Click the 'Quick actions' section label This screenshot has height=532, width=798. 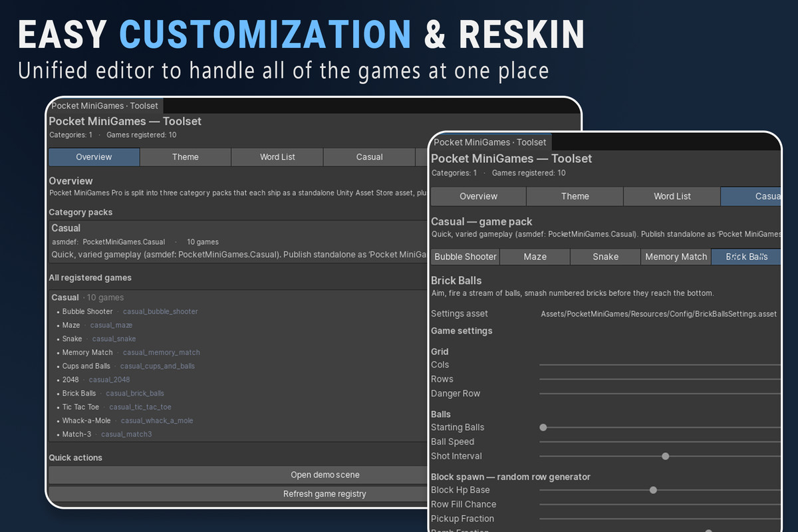[x=75, y=458]
